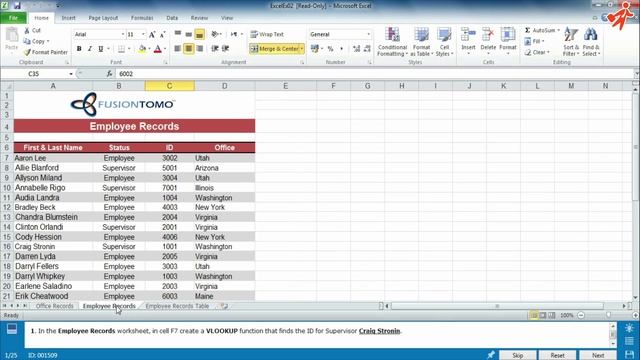640x360 pixels.
Task: Switch to the Insert ribbon tab
Action: 68,18
